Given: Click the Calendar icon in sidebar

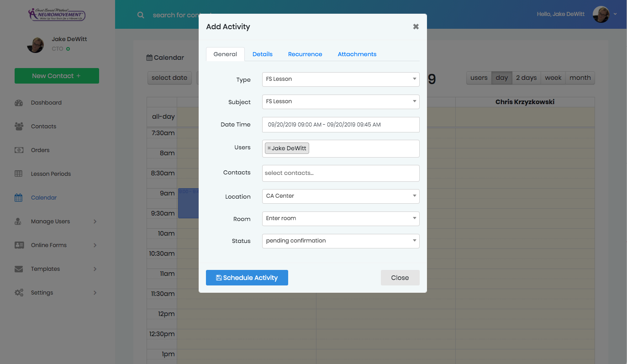Looking at the screenshot, I should pyautogui.click(x=19, y=198).
